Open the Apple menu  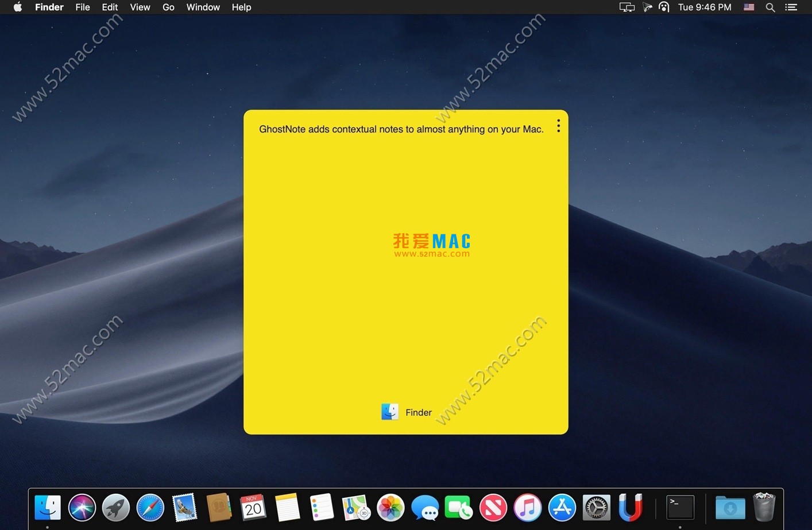[x=18, y=7]
